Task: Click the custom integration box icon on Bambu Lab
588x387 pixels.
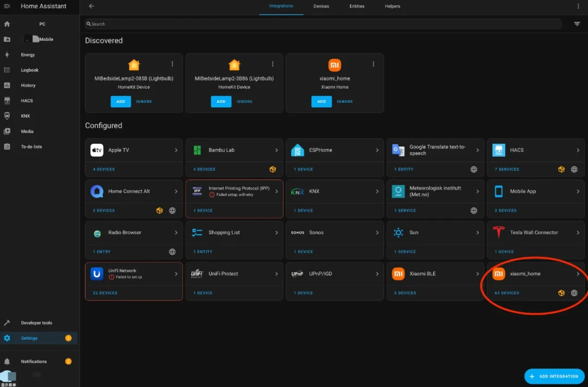Action: 273,169
